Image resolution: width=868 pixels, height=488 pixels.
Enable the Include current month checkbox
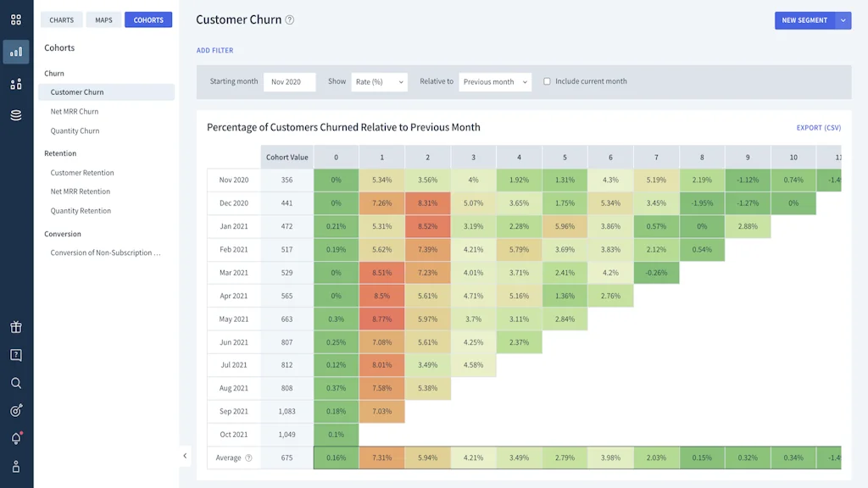point(547,81)
